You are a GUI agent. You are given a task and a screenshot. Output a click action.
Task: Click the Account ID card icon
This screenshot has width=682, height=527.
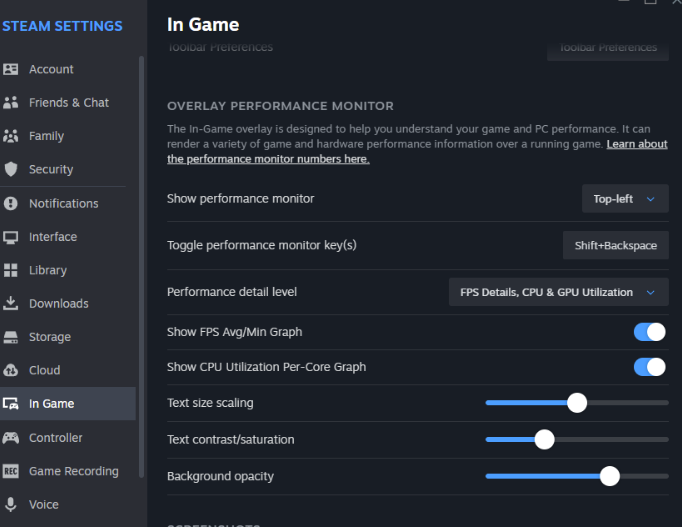click(10, 69)
